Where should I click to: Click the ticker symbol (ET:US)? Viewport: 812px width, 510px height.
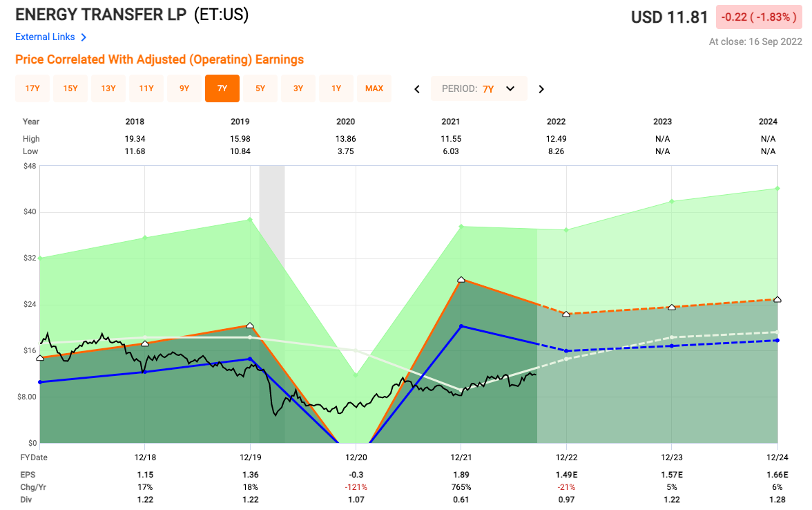tap(221, 15)
